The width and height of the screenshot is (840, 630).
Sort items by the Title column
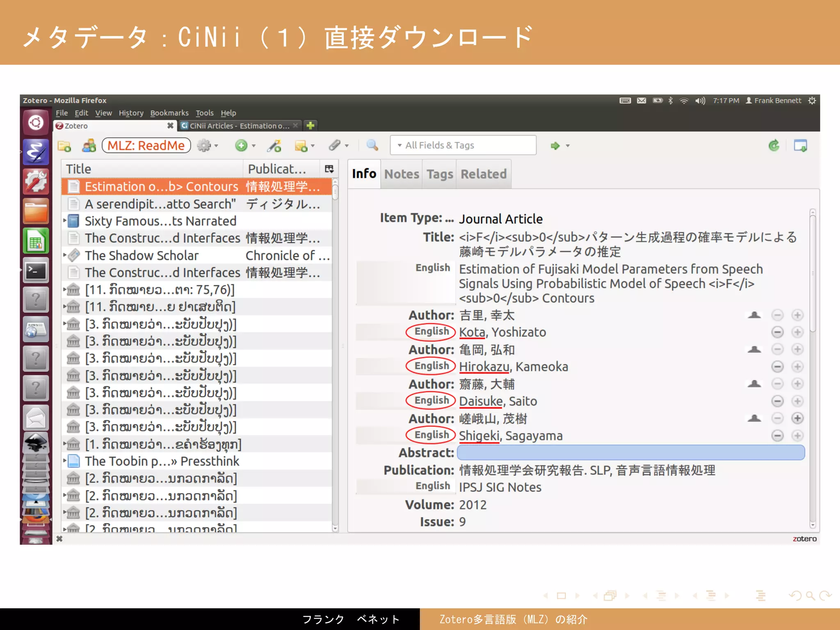click(x=152, y=169)
